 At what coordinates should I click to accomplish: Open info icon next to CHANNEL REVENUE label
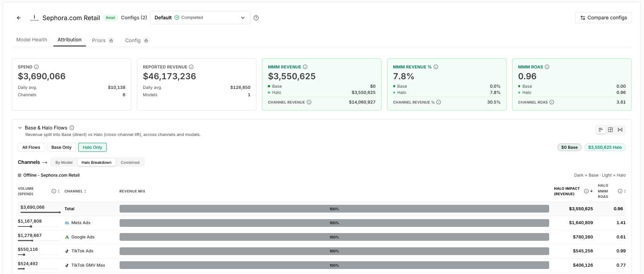[x=309, y=102]
